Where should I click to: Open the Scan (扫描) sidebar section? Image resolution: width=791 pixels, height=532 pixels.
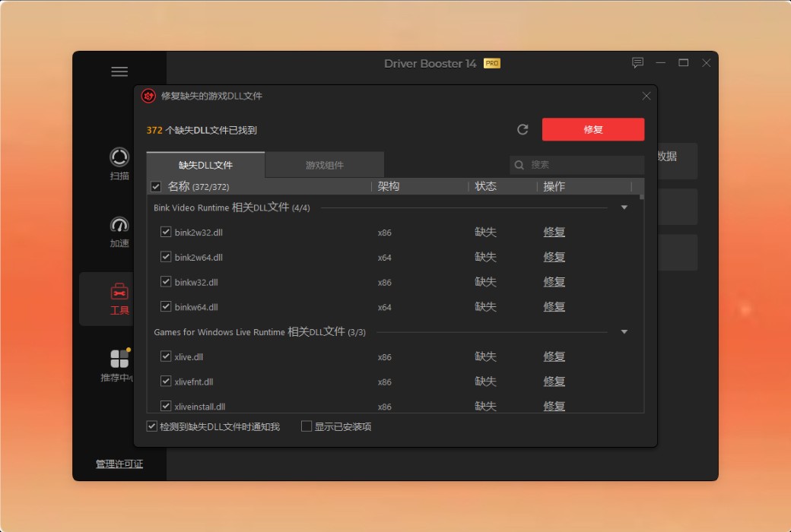[119, 164]
